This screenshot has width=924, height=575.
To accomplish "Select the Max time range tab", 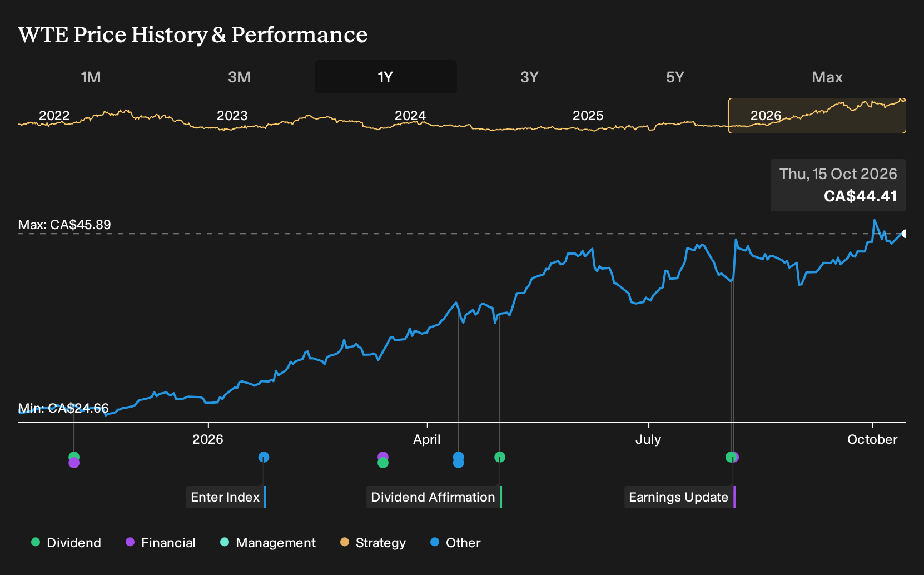I will (827, 77).
